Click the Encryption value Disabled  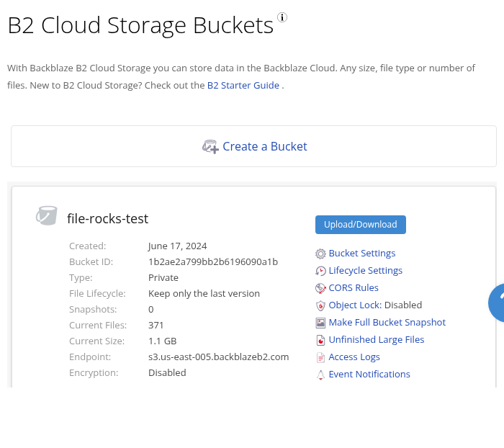[x=167, y=373]
